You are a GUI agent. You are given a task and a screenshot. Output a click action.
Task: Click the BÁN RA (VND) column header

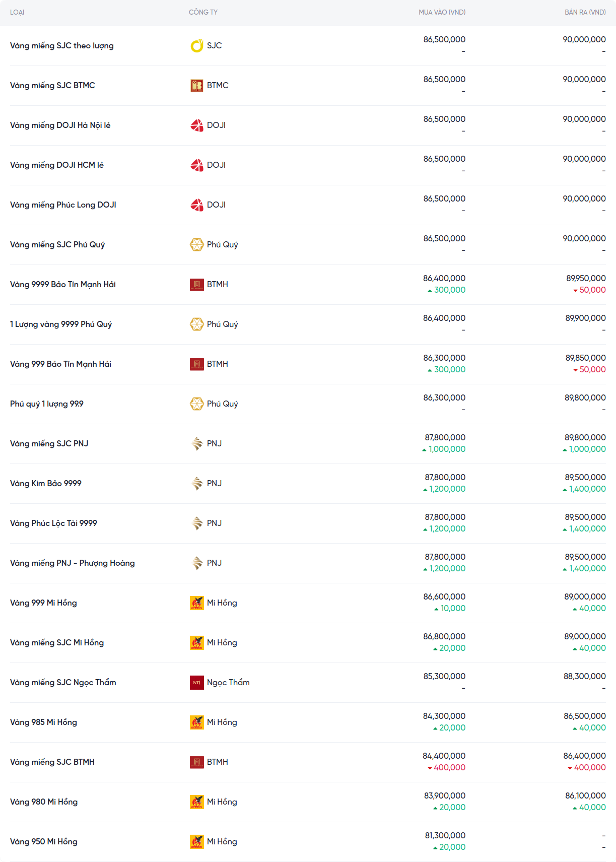pyautogui.click(x=585, y=12)
